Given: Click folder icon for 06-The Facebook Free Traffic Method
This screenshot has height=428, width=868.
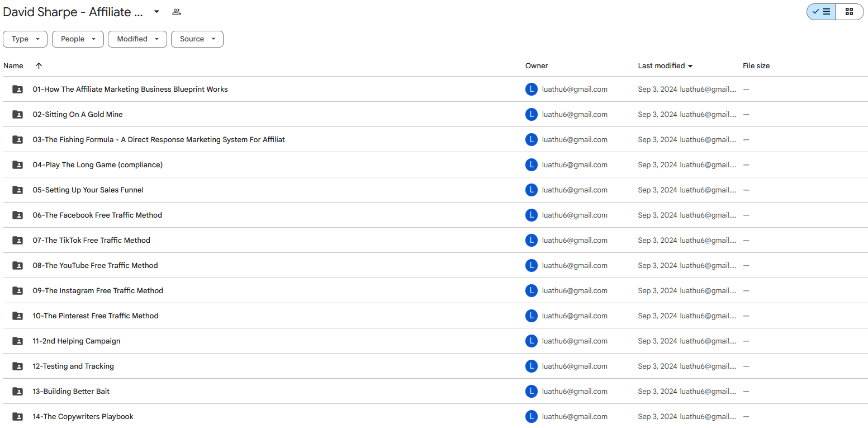Looking at the screenshot, I should 18,215.
